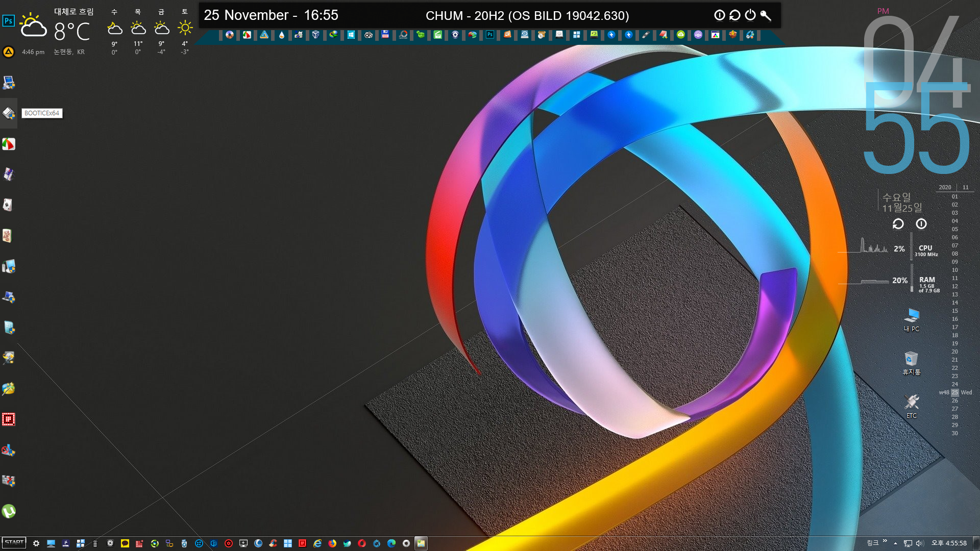980x551 pixels.
Task: Expand the 링크 toolbar chevron on the taskbar
Action: tap(885, 541)
